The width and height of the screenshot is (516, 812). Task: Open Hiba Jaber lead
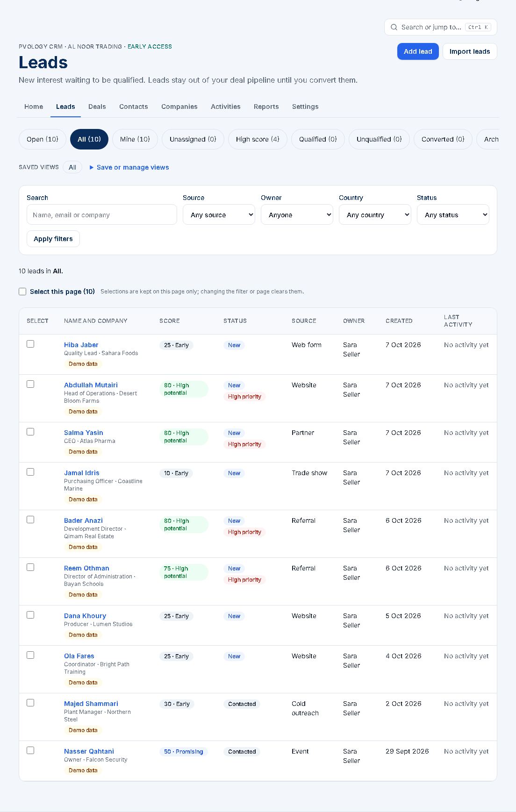pos(81,345)
